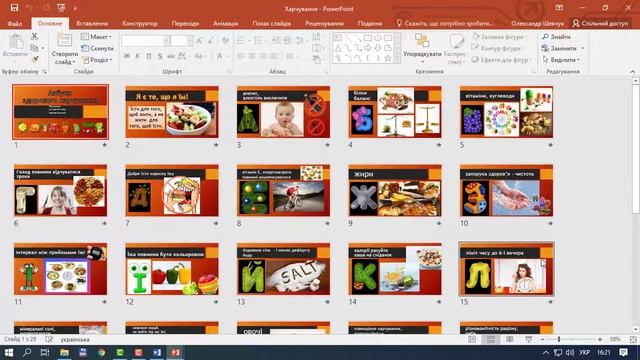This screenshot has height=360, width=640.
Task: Open Windows Start menu
Action: pyautogui.click(x=8, y=352)
